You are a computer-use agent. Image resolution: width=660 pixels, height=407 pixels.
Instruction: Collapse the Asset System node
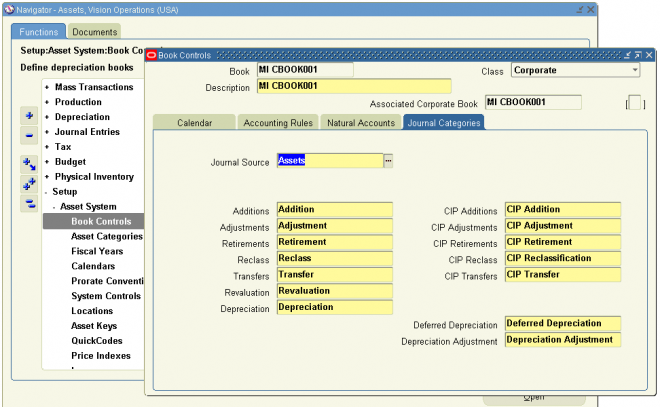point(54,207)
